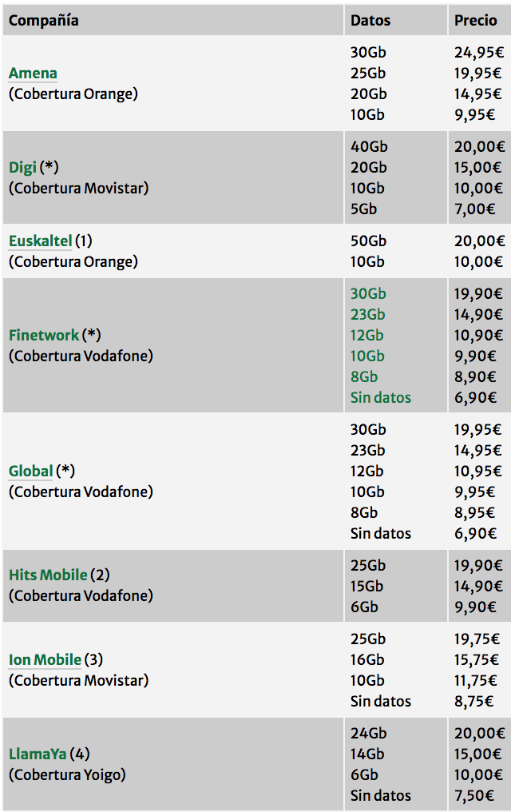511x812 pixels.
Task: Open the Finetwork company link
Action: (x=44, y=335)
